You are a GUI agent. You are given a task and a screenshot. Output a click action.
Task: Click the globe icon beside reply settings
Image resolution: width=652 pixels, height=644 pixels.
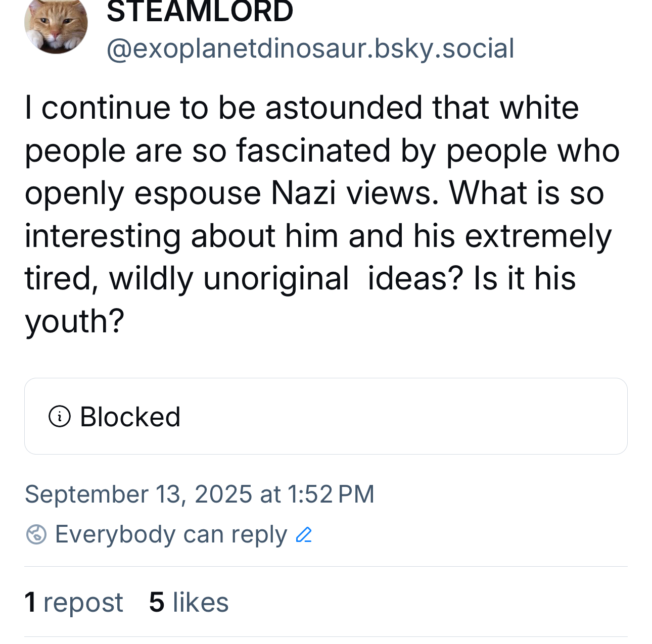(x=36, y=534)
